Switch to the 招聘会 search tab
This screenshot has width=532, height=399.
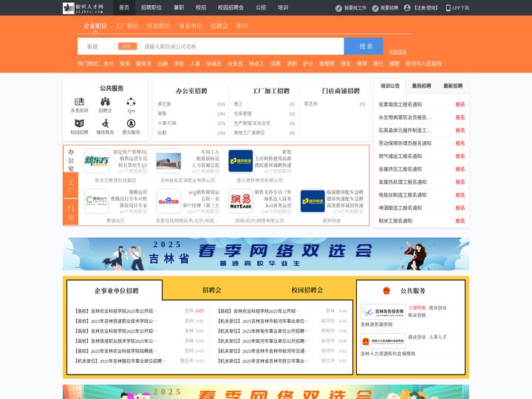coord(219,26)
